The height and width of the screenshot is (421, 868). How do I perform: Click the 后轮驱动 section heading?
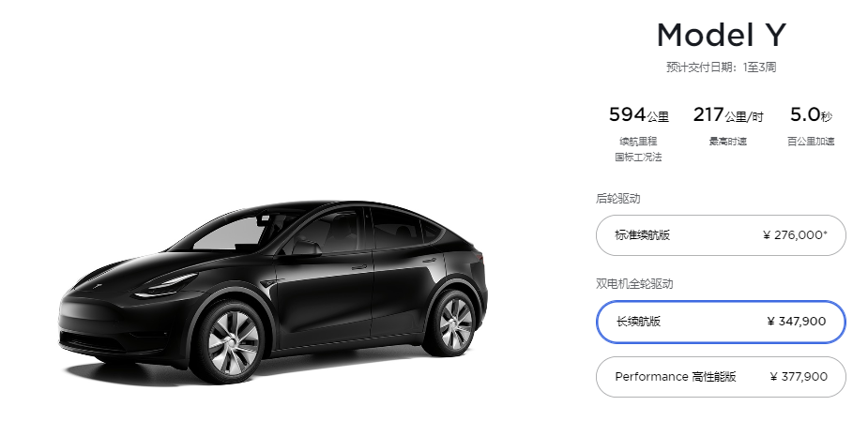[x=617, y=199]
